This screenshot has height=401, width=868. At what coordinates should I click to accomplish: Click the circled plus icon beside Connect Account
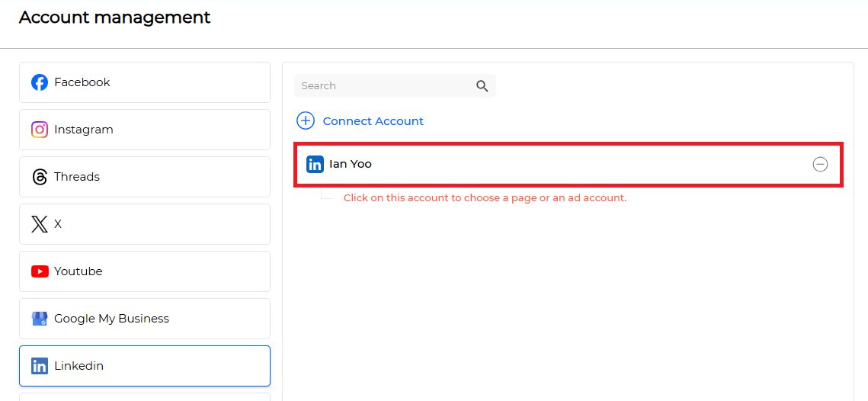(x=306, y=120)
